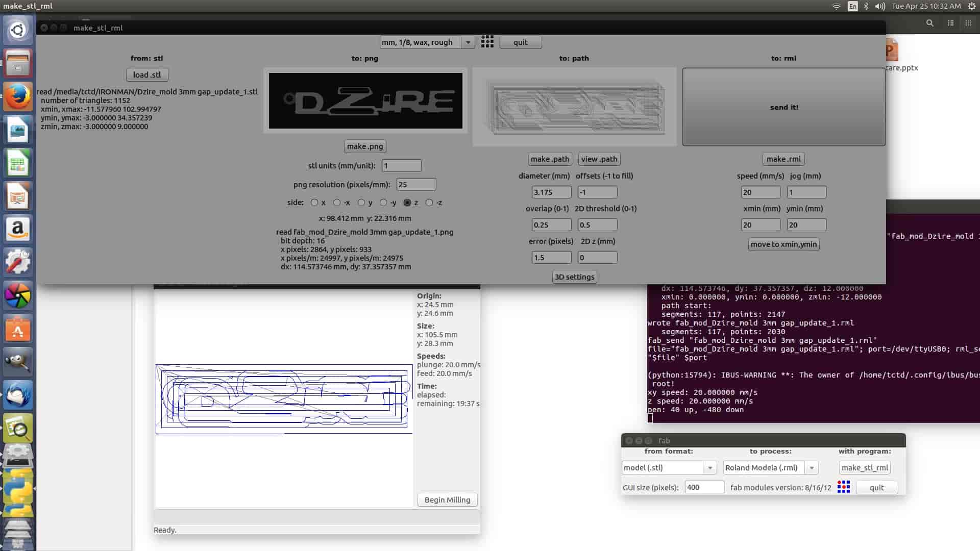Open the Files manager in the dock

(18, 63)
